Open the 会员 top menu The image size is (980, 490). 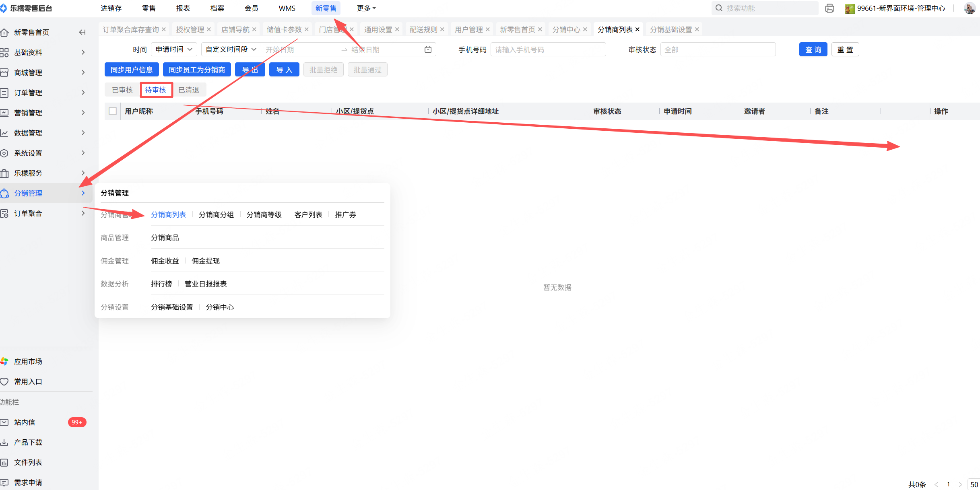251,8
